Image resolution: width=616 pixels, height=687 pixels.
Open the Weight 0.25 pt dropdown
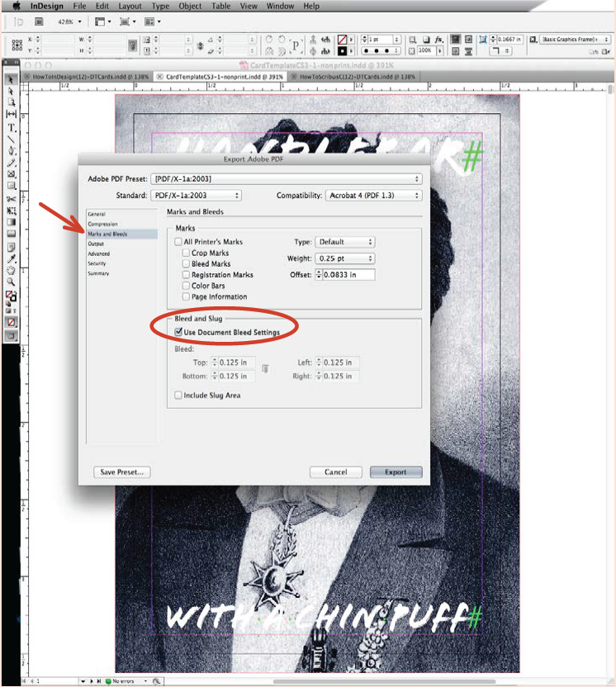(x=345, y=258)
